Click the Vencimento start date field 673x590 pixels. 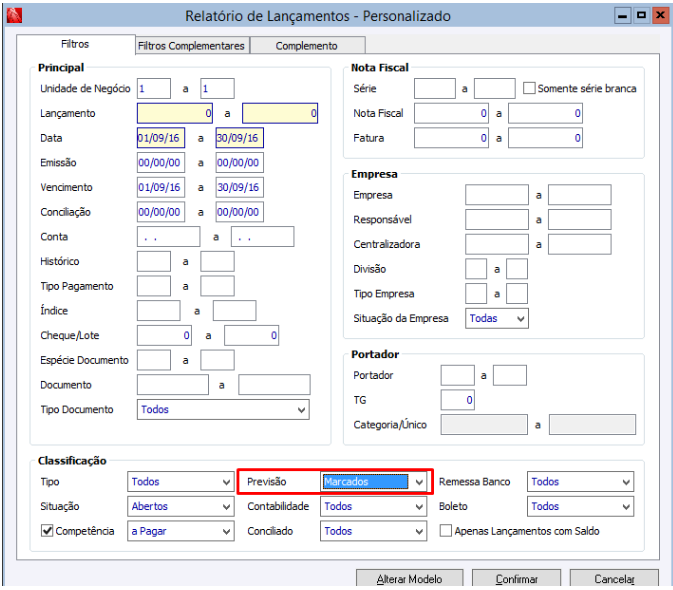click(x=161, y=187)
